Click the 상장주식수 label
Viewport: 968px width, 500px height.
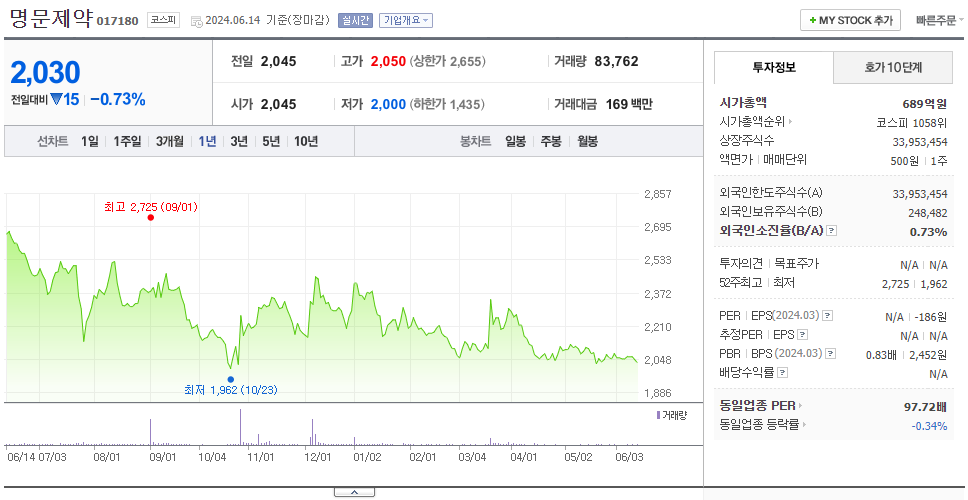tap(747, 141)
